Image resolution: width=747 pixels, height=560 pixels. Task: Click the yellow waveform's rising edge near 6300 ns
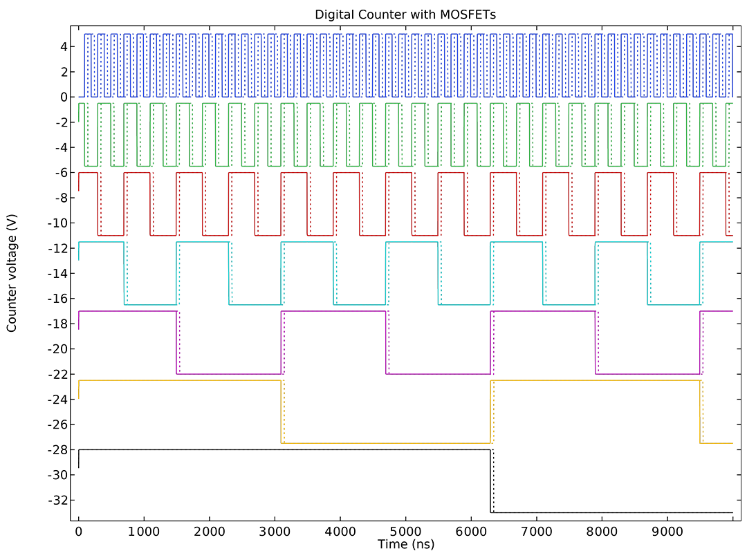(x=490, y=412)
